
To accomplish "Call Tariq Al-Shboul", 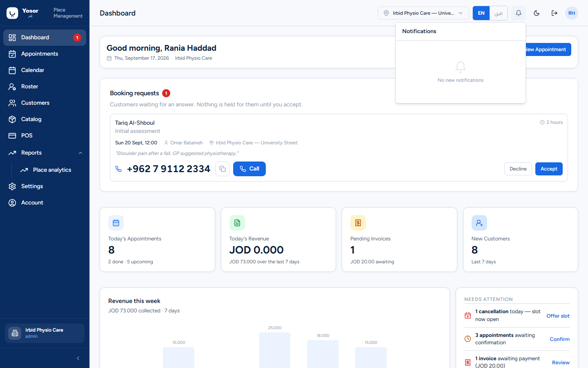I will click(x=249, y=169).
